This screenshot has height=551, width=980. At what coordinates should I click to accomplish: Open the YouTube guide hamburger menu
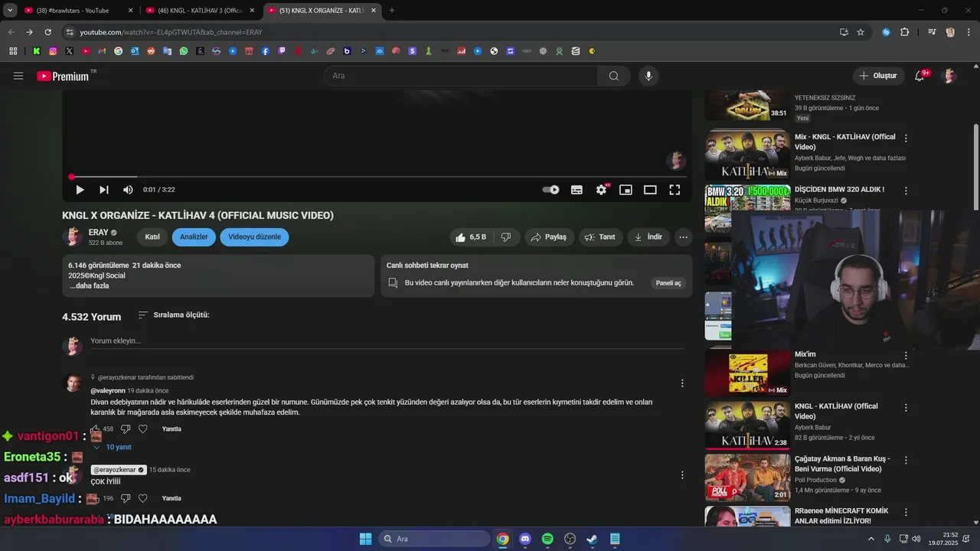coord(18,76)
